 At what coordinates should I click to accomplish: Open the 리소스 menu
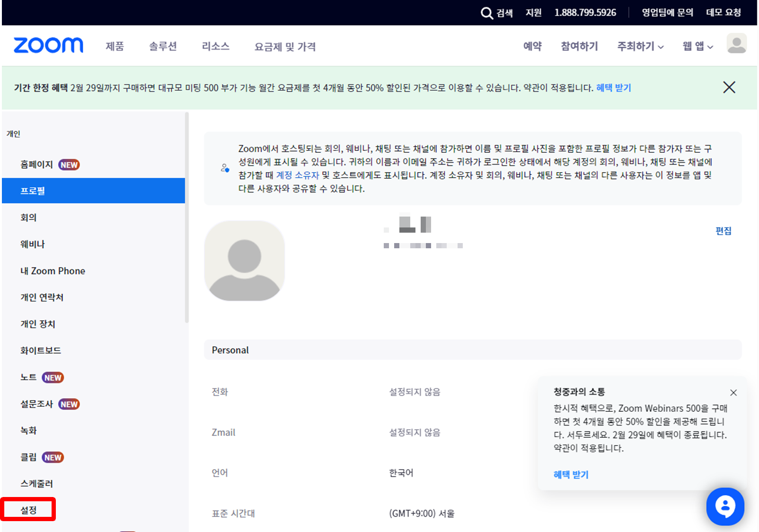coord(215,46)
